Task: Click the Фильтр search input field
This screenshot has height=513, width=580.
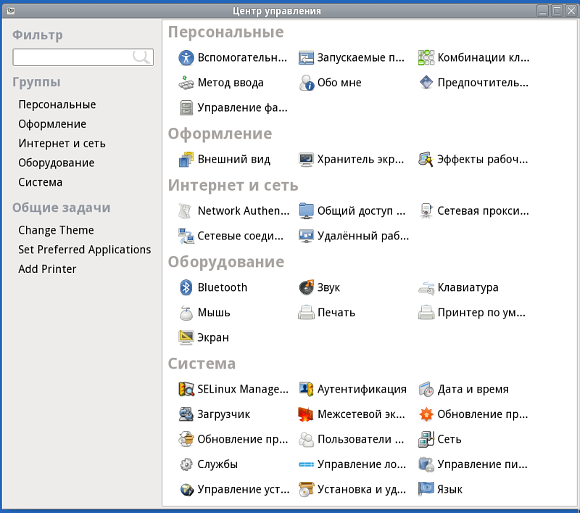Action: tap(83, 57)
